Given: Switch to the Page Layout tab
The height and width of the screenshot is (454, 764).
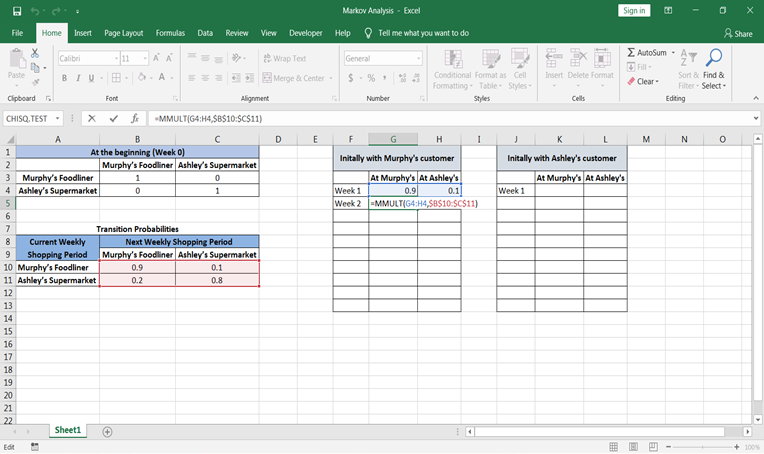Looking at the screenshot, I should [124, 33].
